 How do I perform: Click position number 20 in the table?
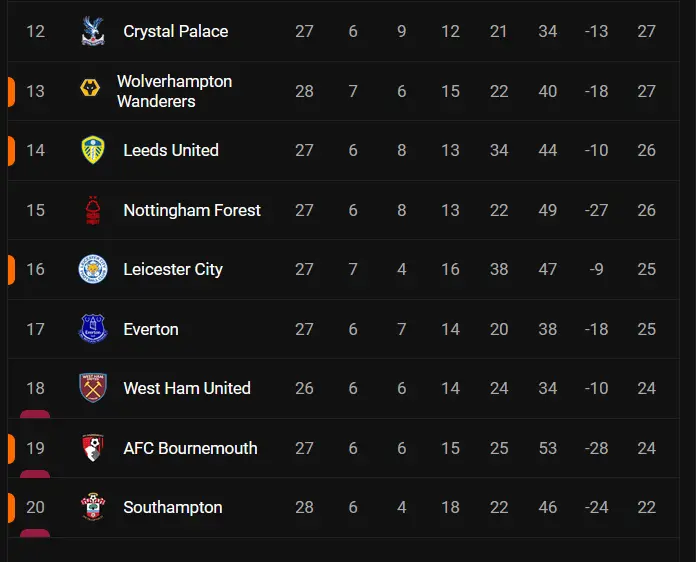pos(35,507)
